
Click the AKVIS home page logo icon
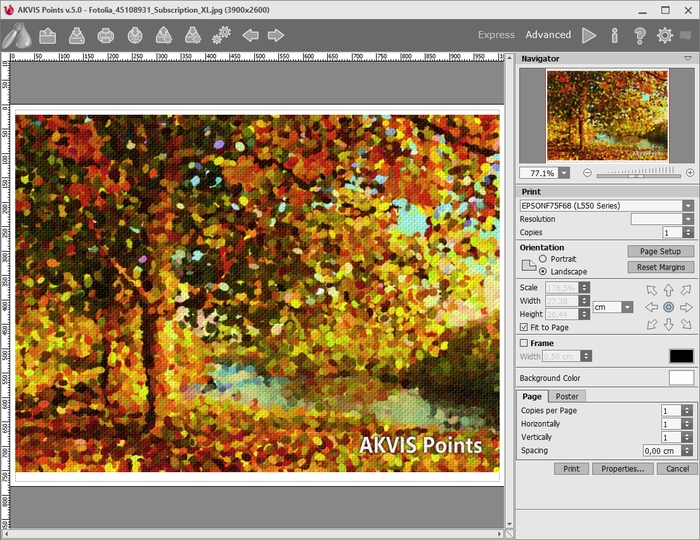click(17, 35)
